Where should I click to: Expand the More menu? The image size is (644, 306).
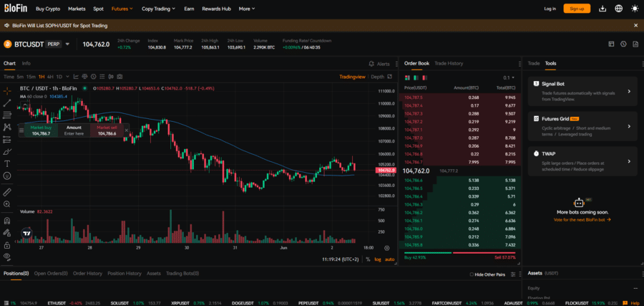pyautogui.click(x=246, y=9)
